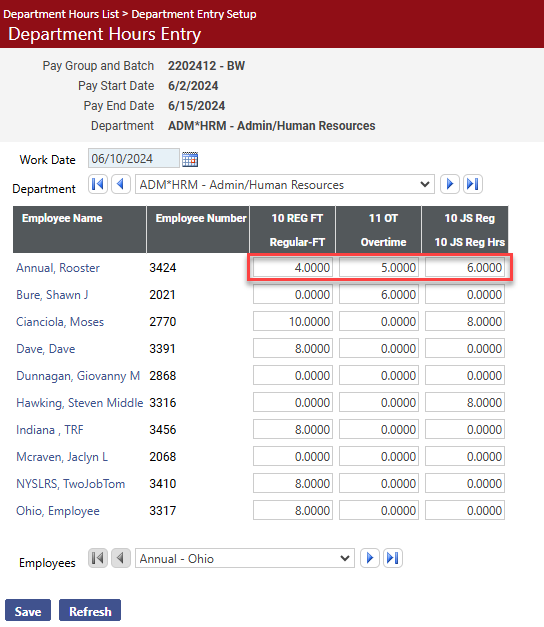The image size is (544, 627).
Task: Click the Work Date input field
Action: pyautogui.click(x=134, y=158)
